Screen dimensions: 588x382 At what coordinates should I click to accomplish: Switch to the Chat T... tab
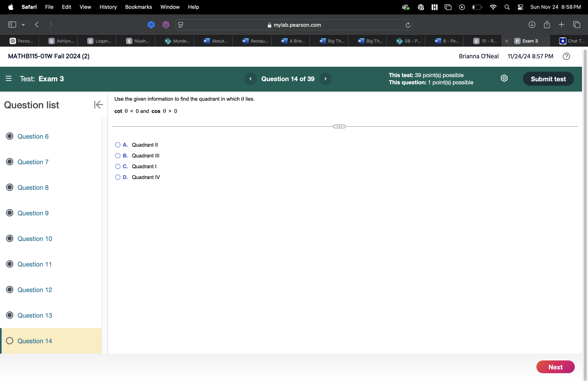[572, 41]
